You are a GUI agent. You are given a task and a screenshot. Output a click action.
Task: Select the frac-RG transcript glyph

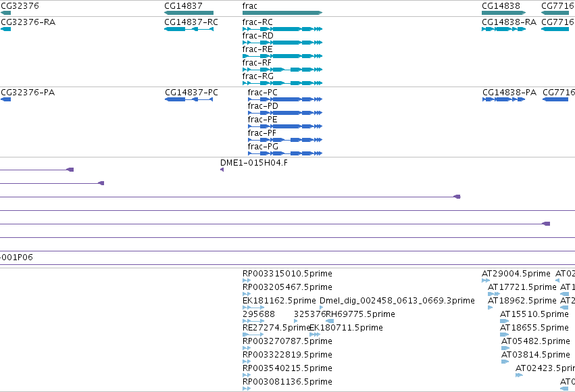(282, 83)
